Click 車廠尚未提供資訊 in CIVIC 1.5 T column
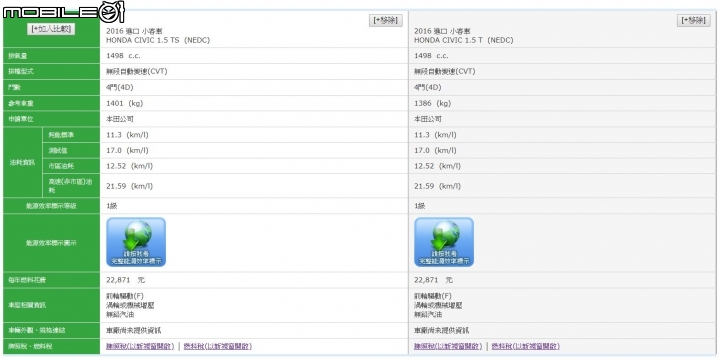 (442, 330)
